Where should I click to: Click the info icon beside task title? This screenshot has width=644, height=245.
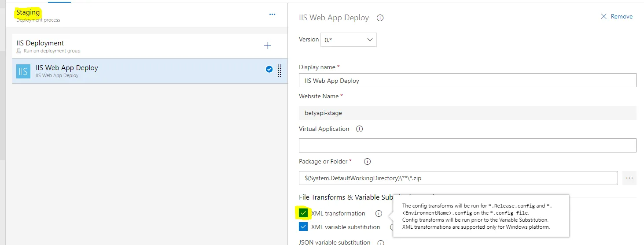tap(380, 18)
